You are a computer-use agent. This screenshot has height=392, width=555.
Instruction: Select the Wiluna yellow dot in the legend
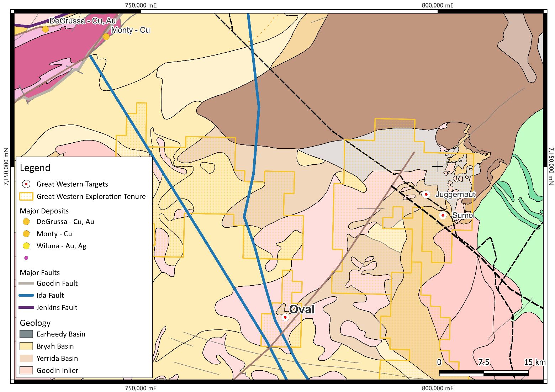coord(26,246)
